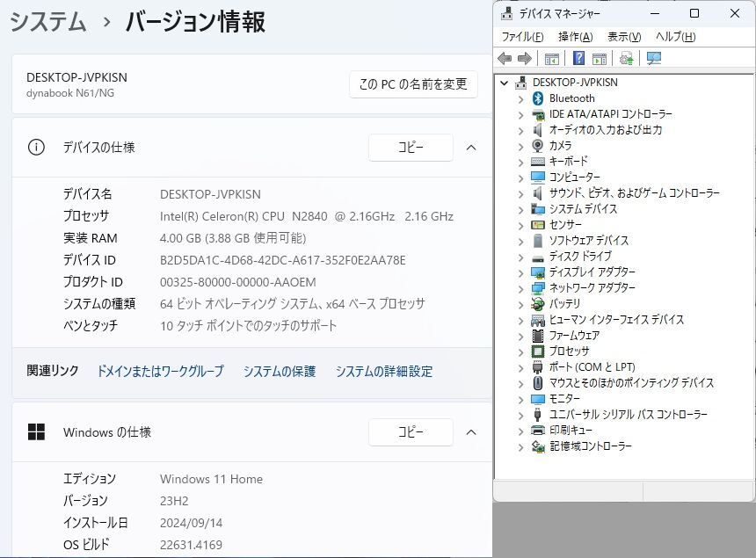Collapse the Windows の仕様 section chevron
Viewport: 756px width, 558px height.
coord(471,432)
